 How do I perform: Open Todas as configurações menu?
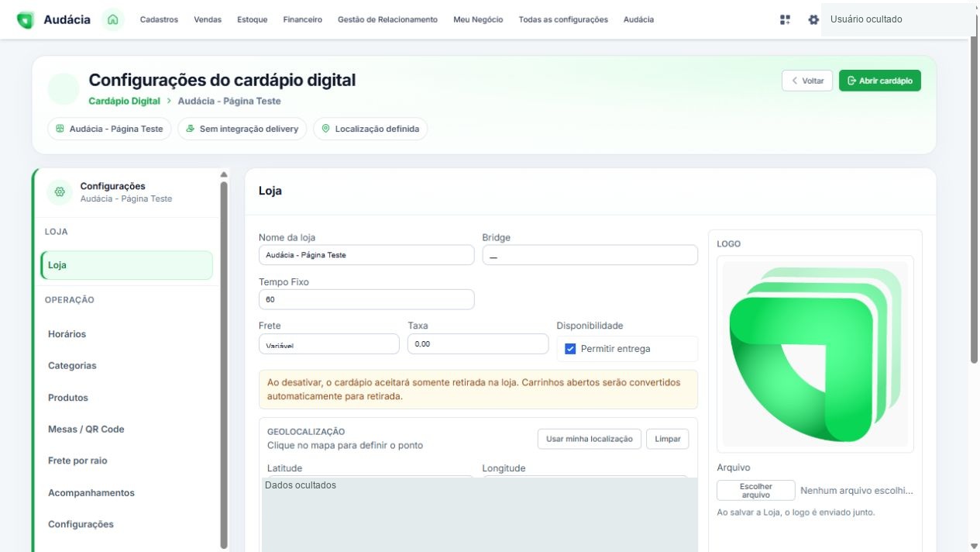pos(563,19)
